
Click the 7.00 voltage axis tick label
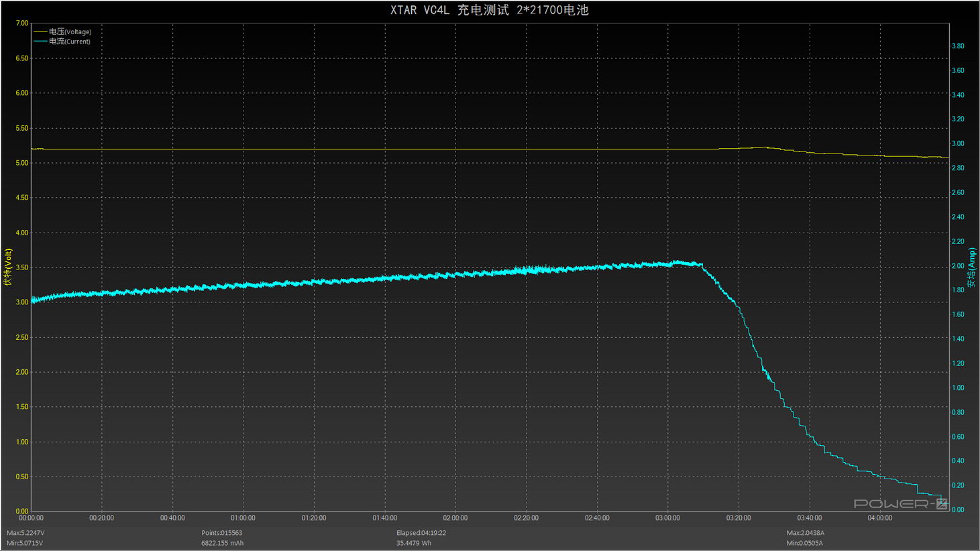coord(21,23)
